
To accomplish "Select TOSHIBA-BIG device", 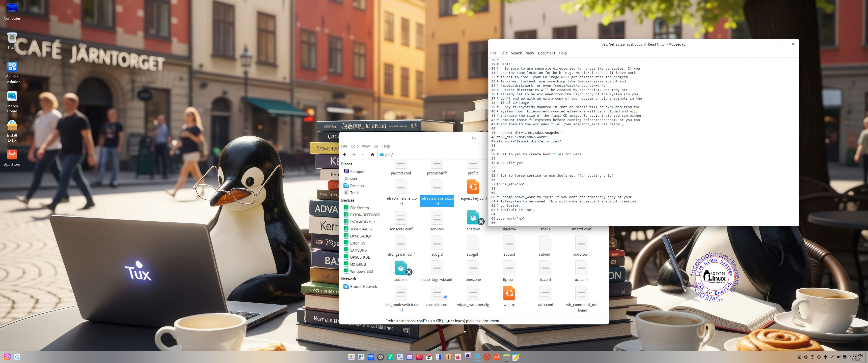I will click(x=361, y=229).
